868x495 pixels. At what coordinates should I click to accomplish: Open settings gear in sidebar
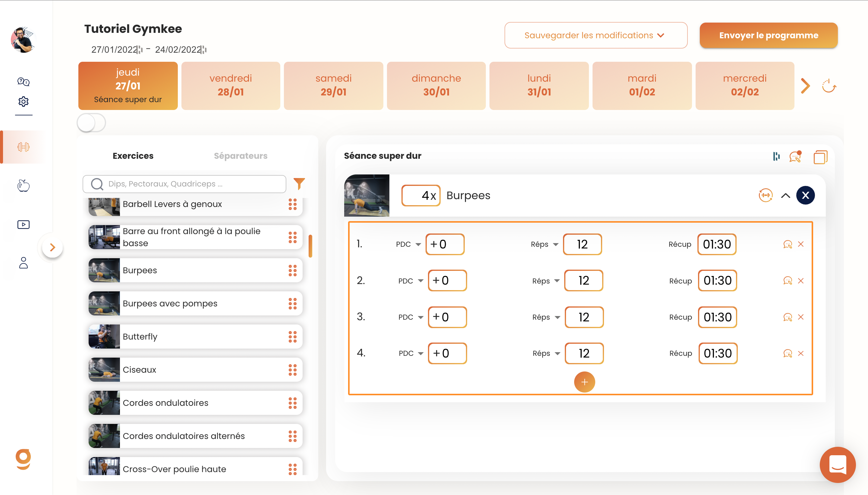(24, 101)
